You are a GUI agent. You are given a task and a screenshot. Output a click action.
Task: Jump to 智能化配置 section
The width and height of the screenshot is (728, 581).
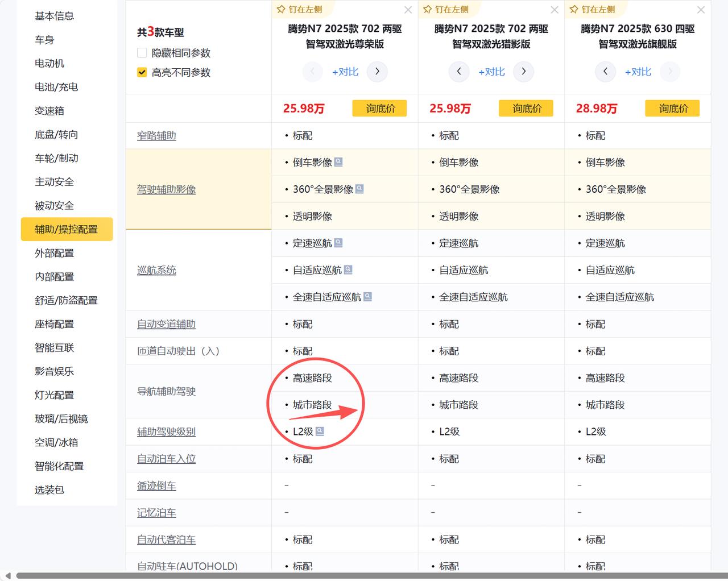59,466
